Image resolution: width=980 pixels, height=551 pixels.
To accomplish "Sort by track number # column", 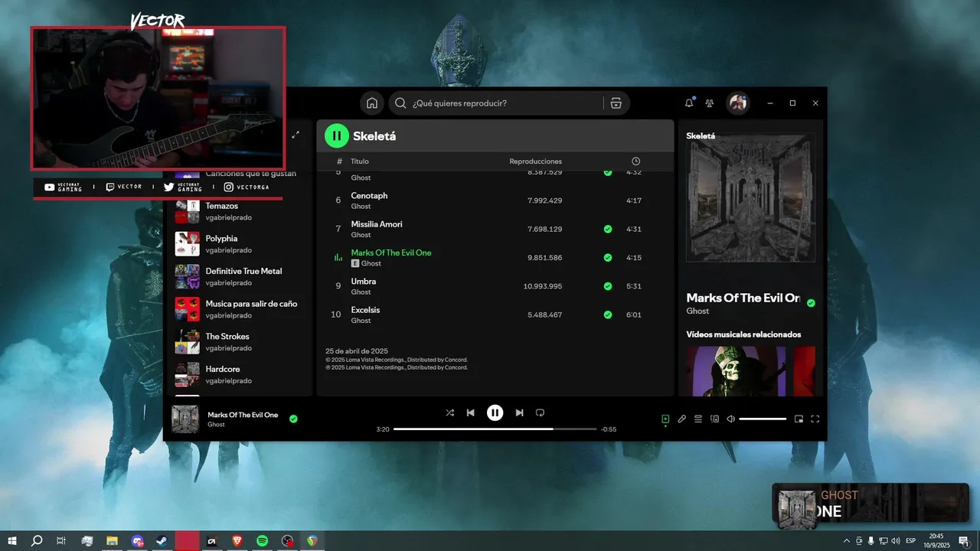I will point(339,161).
